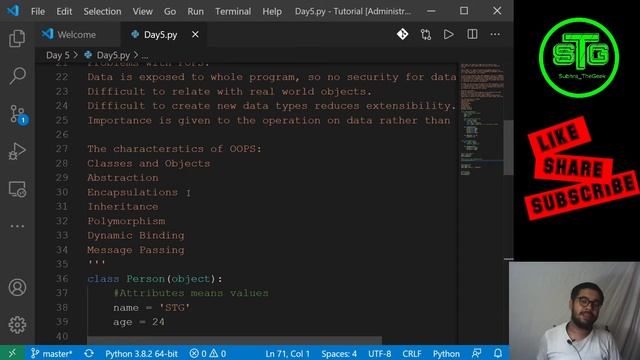Open changes compare icon in editor toolbar
640x360 pixels.
click(426, 34)
